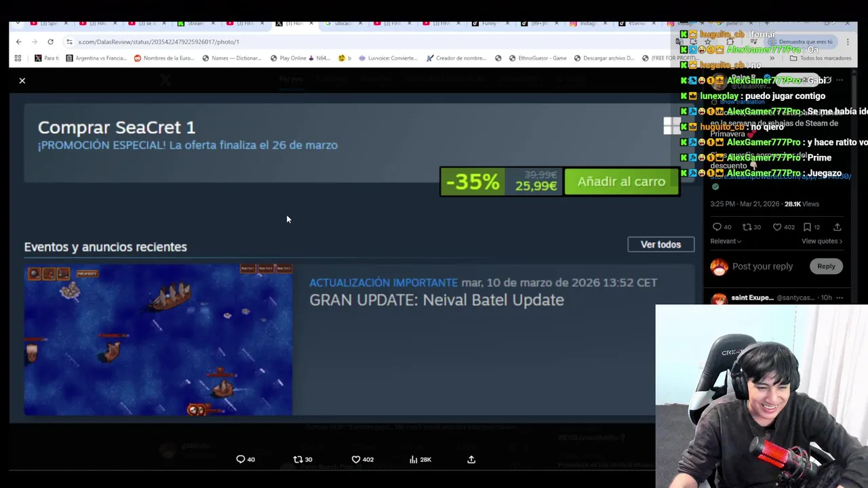The width and height of the screenshot is (868, 488).
Task: Open the apps grid icon in the bookmarks bar
Action: 18,58
